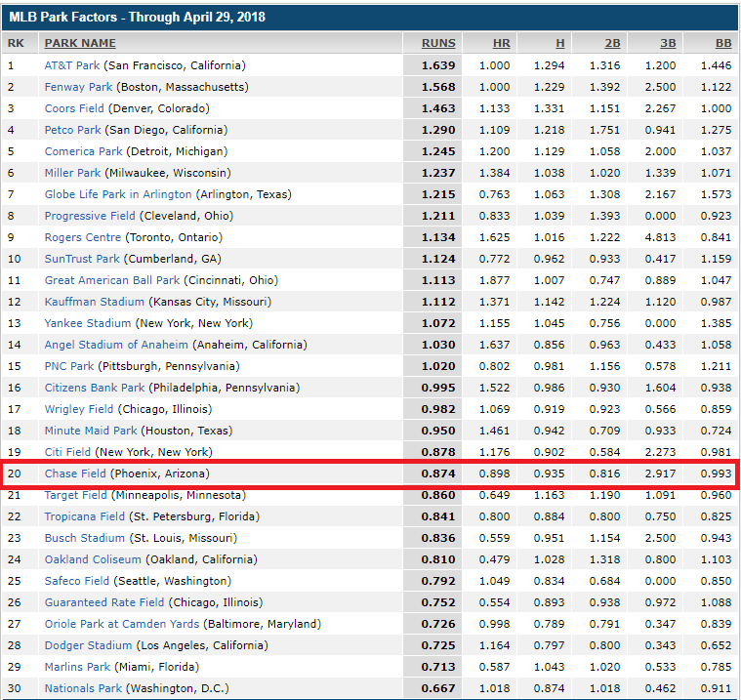741x700 pixels.
Task: Select Oakland Coliseum HR value 0.479
Action: 494,559
